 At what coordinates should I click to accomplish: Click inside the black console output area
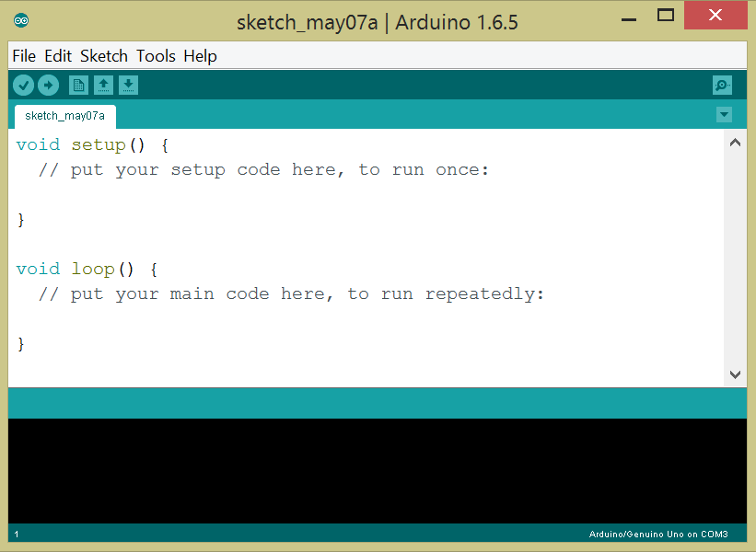378,471
